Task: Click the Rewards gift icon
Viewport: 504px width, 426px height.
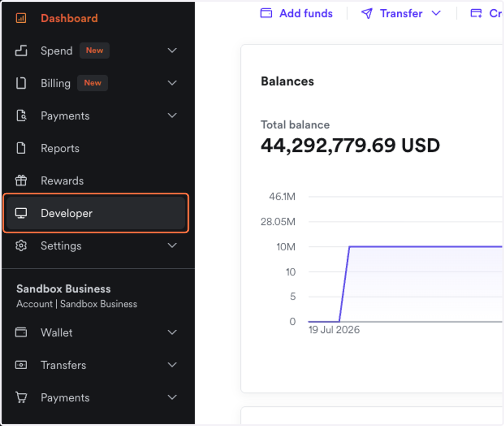Action: pyautogui.click(x=21, y=181)
